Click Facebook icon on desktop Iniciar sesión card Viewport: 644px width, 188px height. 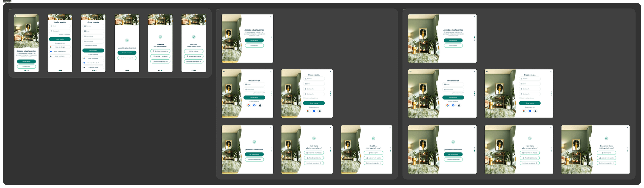coord(453,105)
